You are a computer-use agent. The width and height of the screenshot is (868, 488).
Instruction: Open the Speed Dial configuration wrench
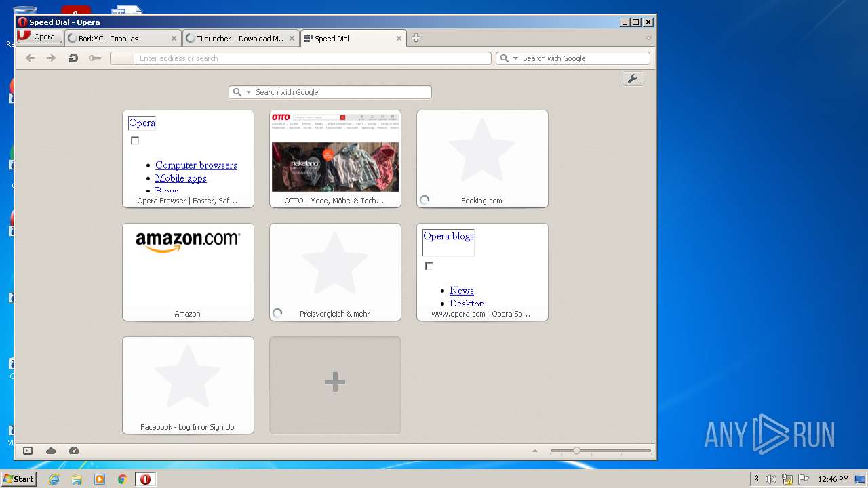pos(633,79)
